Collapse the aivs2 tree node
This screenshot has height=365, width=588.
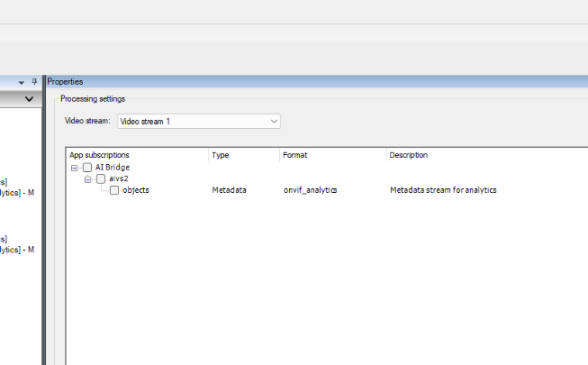87,179
